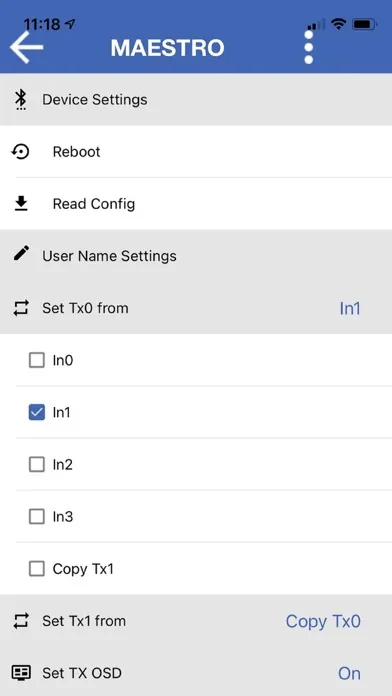Screen dimensions: 392x696
Task: Enable the Copy Tx1 checkbox
Action: tap(37, 569)
